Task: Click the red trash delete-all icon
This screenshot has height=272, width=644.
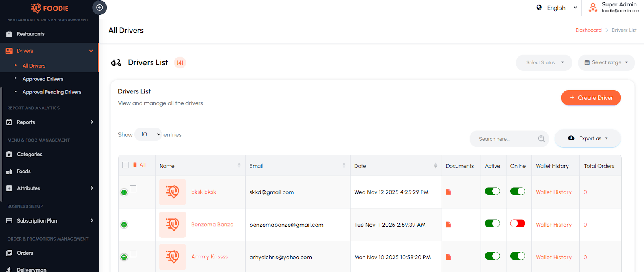Action: tap(135, 165)
